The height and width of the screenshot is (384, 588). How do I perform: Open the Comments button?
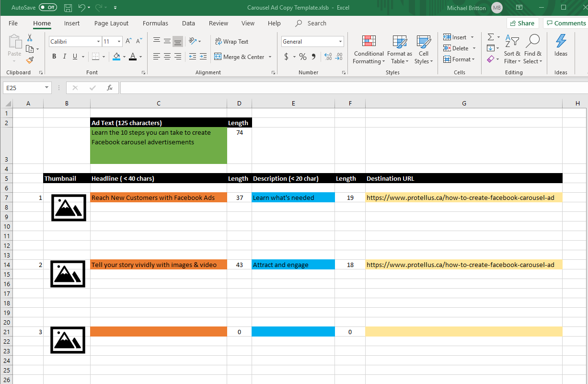(x=565, y=23)
